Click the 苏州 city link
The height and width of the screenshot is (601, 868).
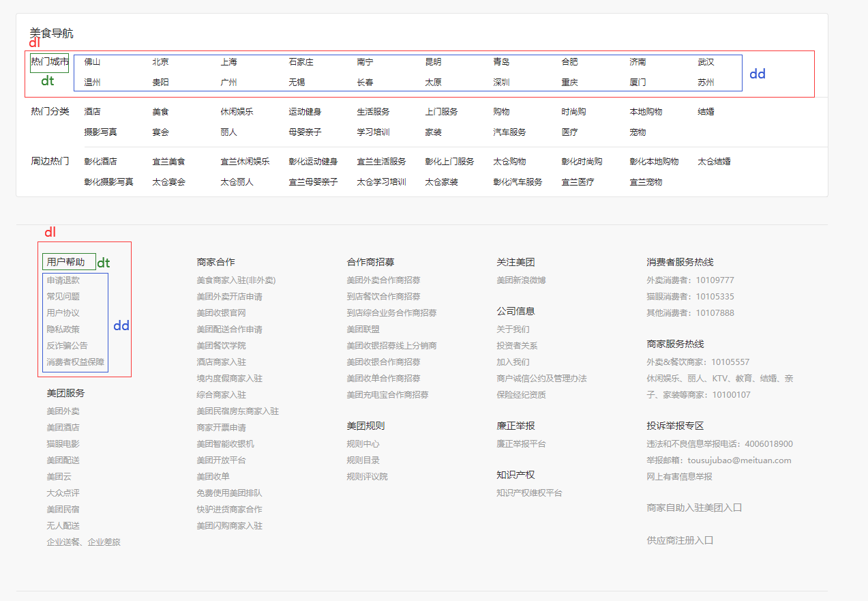[706, 83]
